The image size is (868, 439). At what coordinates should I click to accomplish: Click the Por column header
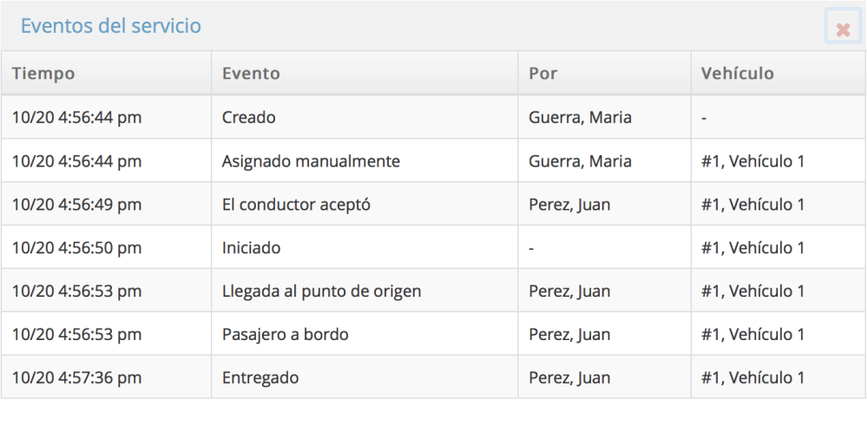[542, 74]
